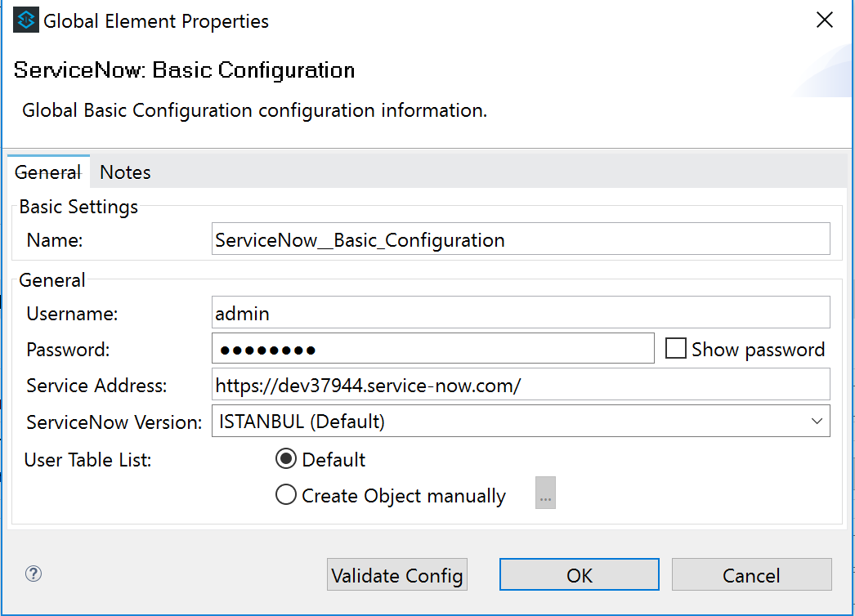
Task: Select the General tab
Action: (48, 172)
